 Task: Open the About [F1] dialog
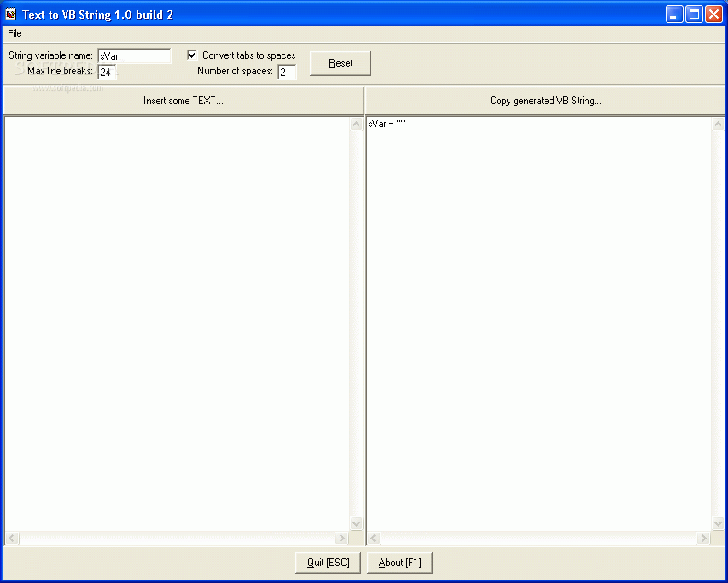399,563
